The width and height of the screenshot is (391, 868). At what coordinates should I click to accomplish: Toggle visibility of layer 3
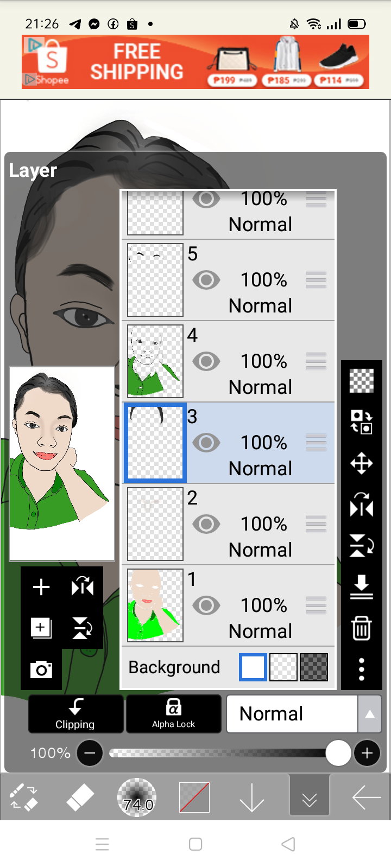(206, 443)
